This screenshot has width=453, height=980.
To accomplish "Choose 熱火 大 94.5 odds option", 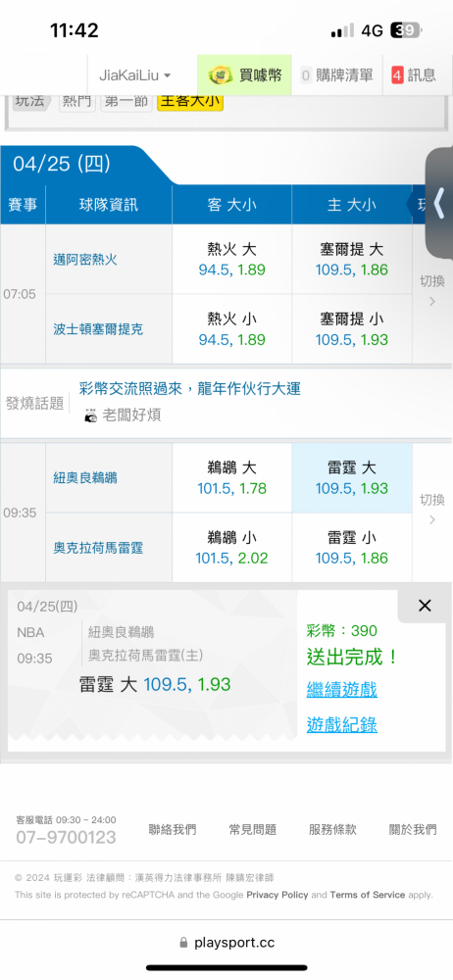I will [x=231, y=260].
